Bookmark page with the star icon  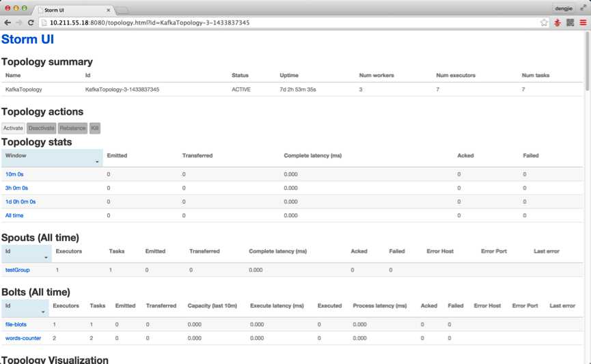(544, 23)
